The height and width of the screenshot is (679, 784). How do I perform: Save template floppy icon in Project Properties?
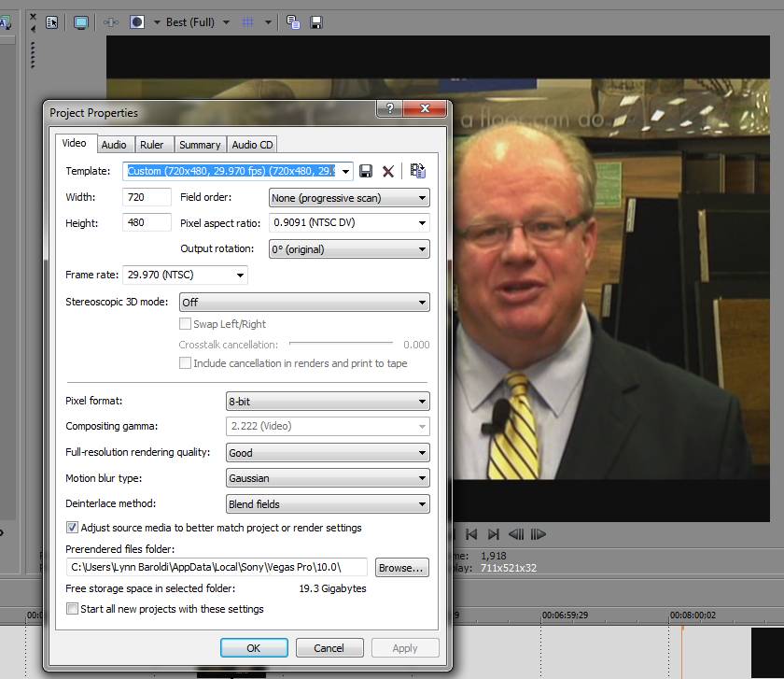[x=366, y=171]
